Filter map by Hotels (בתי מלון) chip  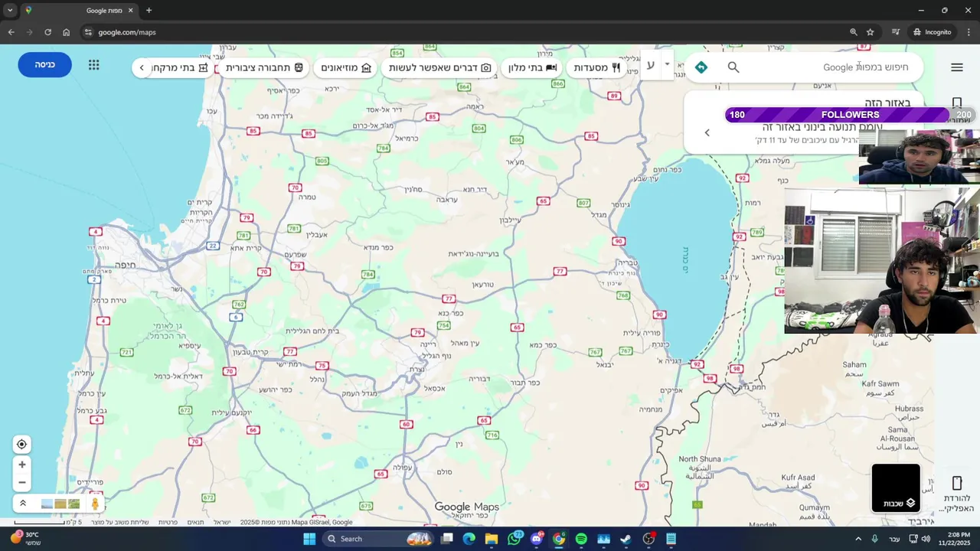pyautogui.click(x=533, y=67)
